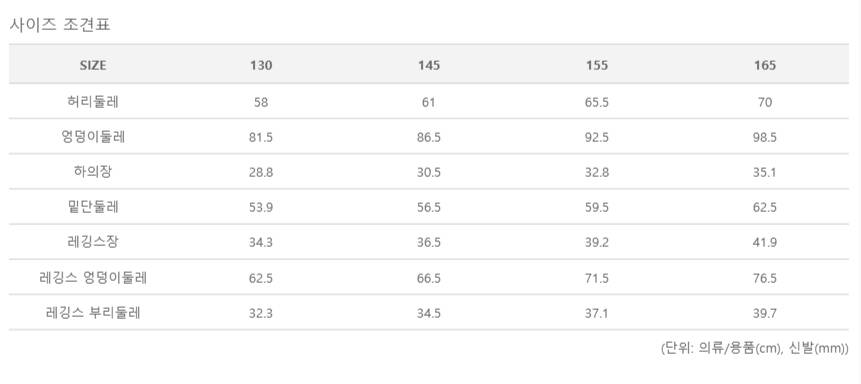The image size is (861, 384).
Task: Select the 165 size column header
Action: pos(765,65)
